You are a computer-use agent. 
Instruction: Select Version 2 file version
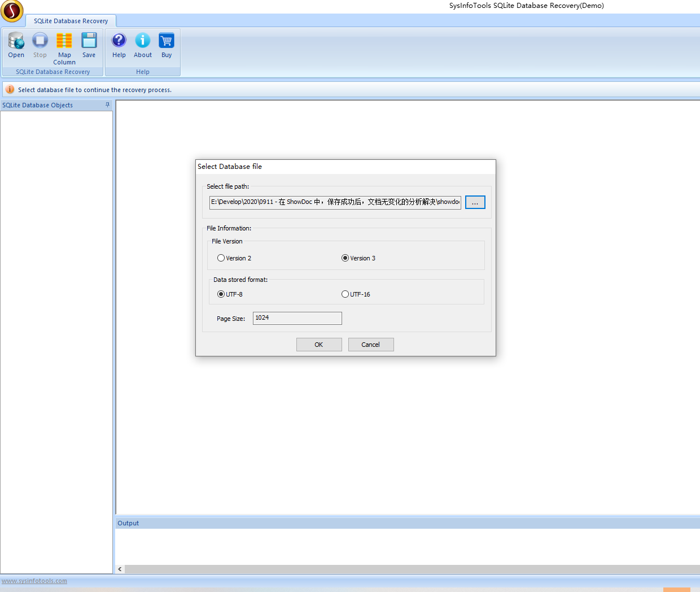[x=234, y=258]
